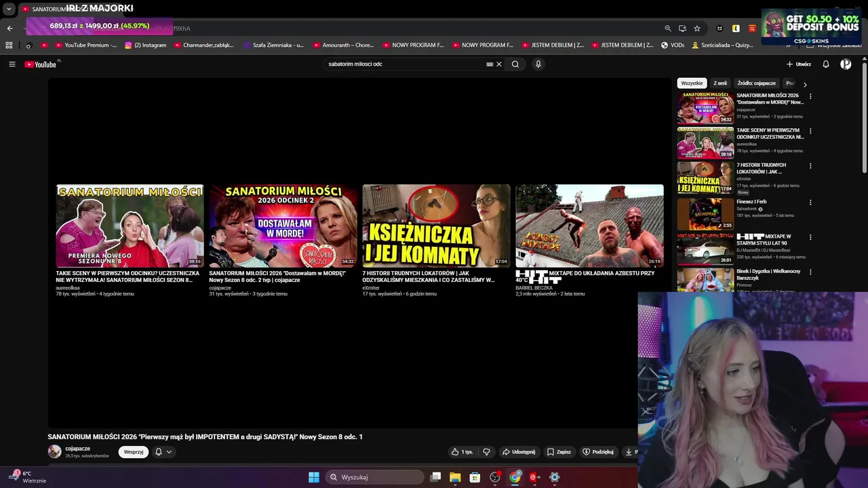The height and width of the screenshot is (488, 868).
Task: Click the Wesprzyj button
Action: (134, 452)
